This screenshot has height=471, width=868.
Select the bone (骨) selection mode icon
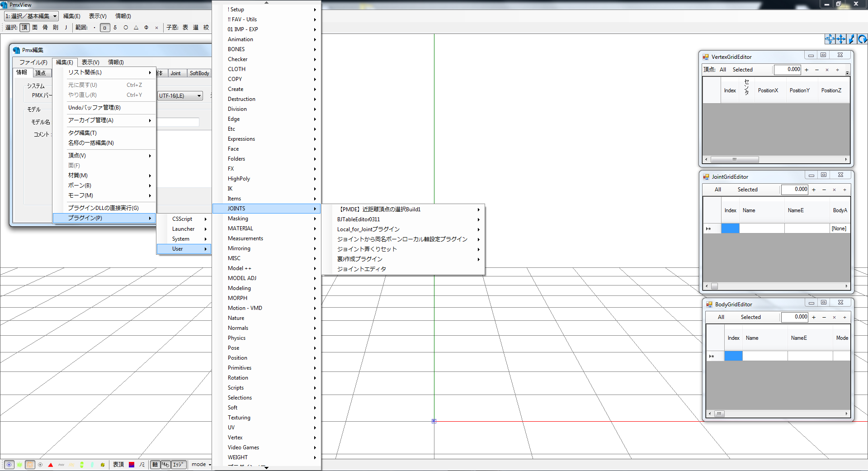coord(45,27)
